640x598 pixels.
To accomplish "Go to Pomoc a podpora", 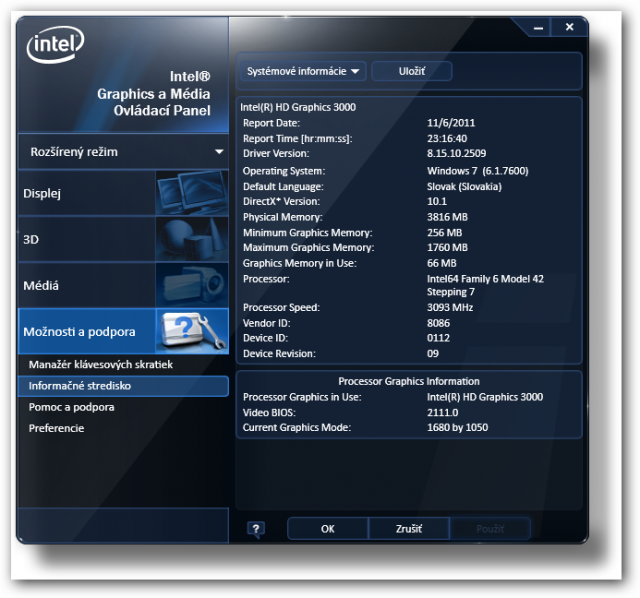I will [x=71, y=407].
